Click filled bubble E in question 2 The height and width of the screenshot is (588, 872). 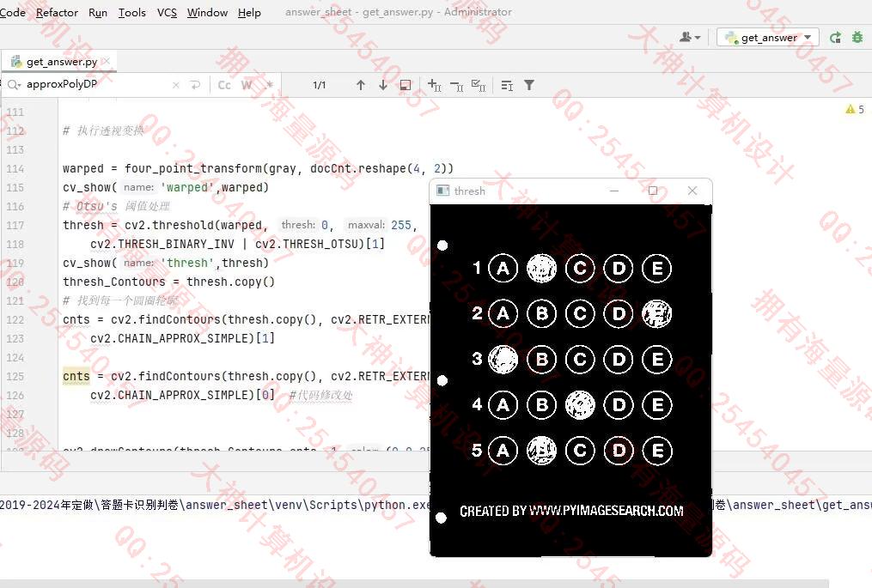(x=656, y=314)
